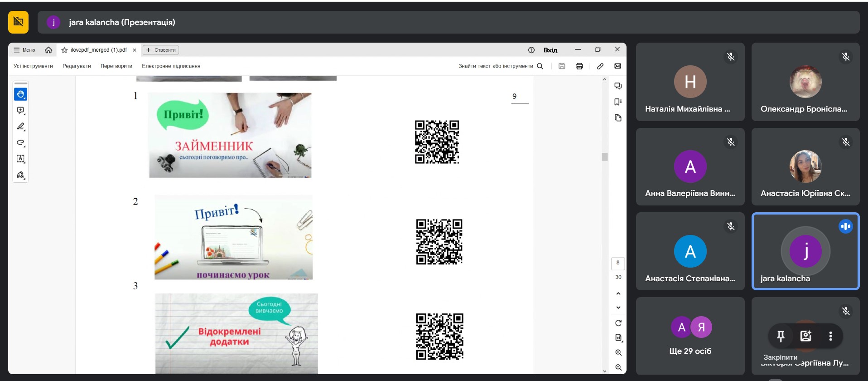Image resolution: width=868 pixels, height=381 pixels.
Task: Click the page display settings icon
Action: [618, 337]
